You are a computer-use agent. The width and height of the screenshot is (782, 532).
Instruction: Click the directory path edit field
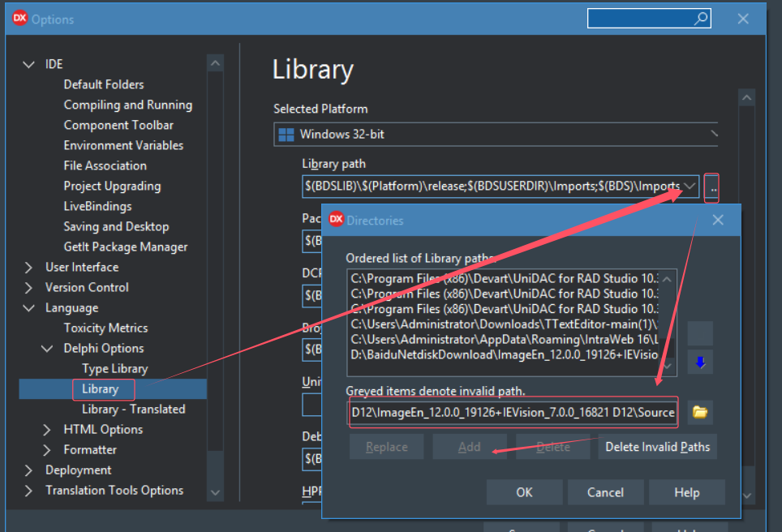click(x=513, y=412)
